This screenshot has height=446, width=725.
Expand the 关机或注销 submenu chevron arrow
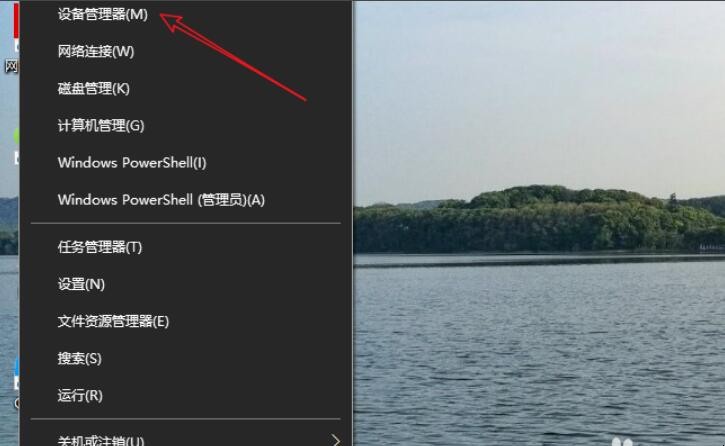point(336,440)
